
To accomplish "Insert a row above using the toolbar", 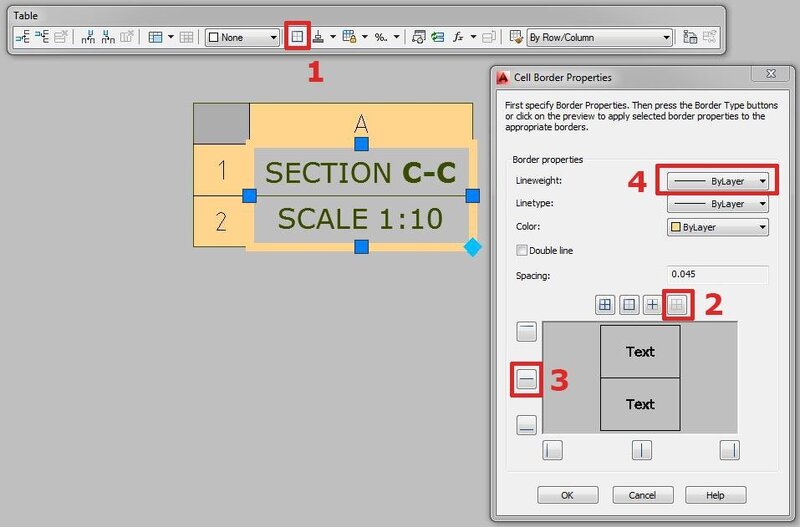I will click(23, 37).
